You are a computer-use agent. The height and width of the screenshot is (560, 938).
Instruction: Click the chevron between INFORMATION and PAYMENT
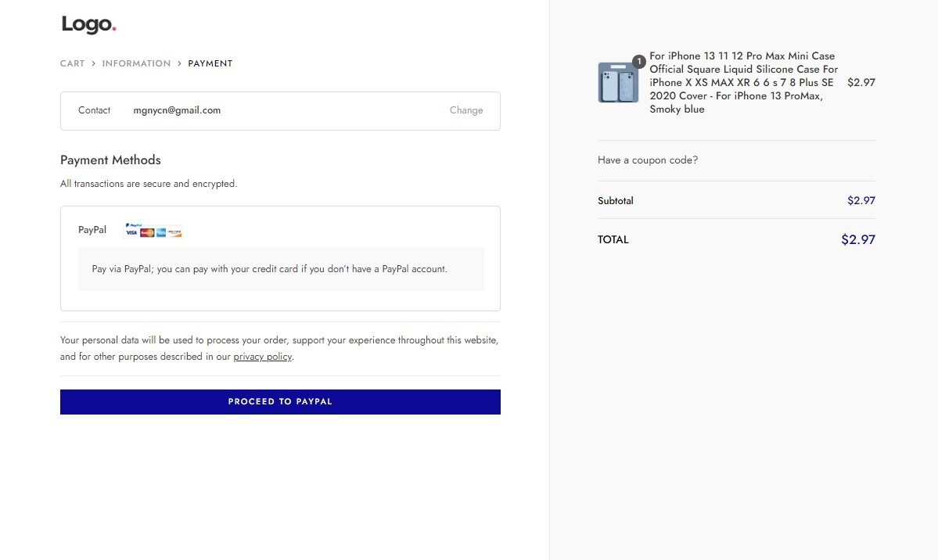(179, 63)
